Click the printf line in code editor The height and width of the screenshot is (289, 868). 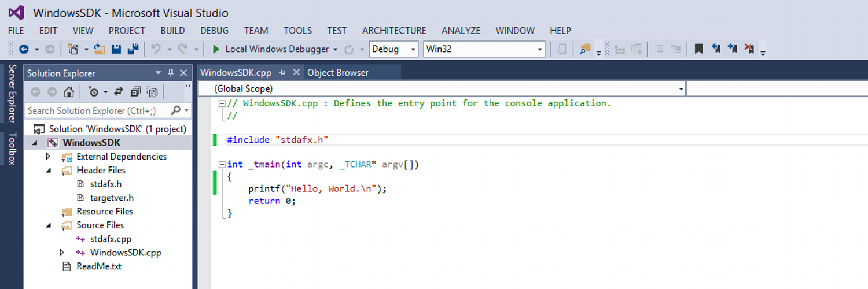(317, 189)
